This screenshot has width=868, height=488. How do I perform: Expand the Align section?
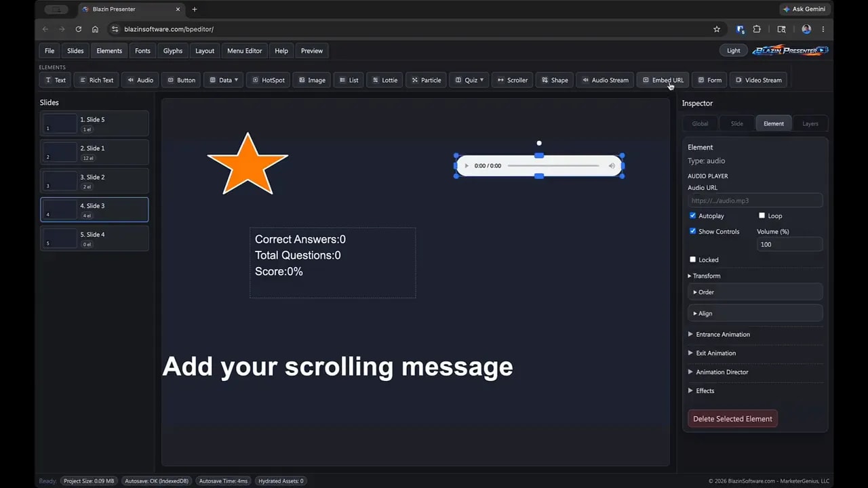tap(755, 313)
